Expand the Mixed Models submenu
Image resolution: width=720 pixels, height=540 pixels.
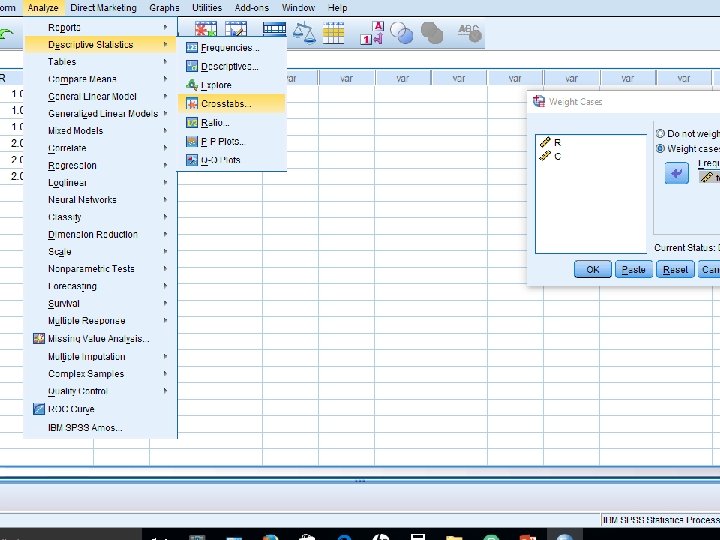tap(100, 131)
